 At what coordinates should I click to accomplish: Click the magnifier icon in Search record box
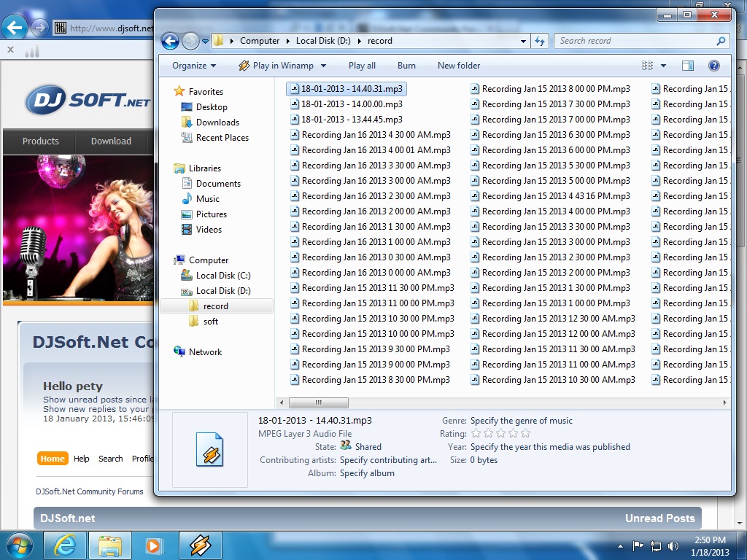coord(721,41)
